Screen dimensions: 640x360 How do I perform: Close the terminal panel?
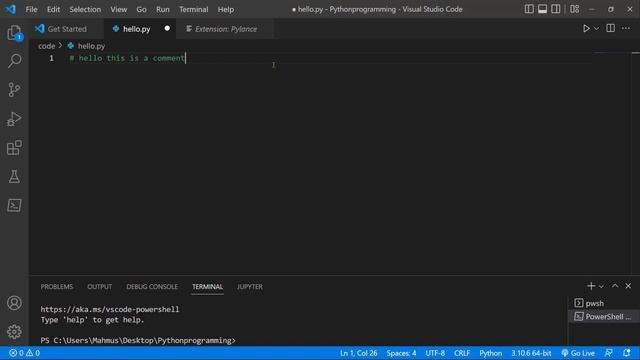pyautogui.click(x=628, y=286)
